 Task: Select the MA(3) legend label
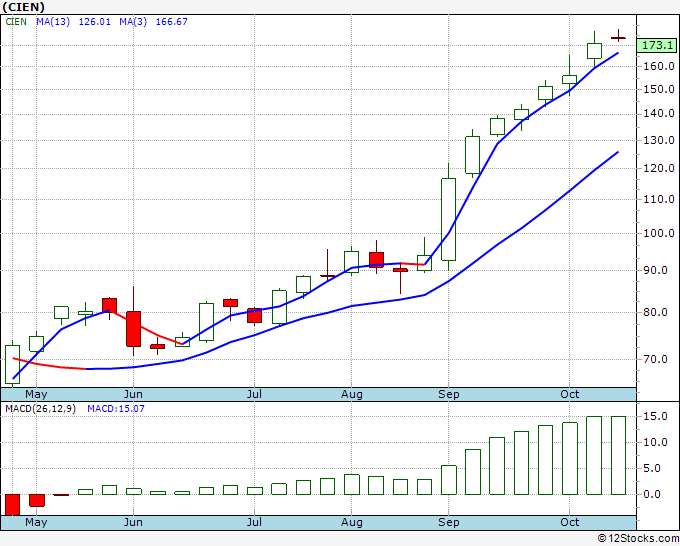coord(133,22)
